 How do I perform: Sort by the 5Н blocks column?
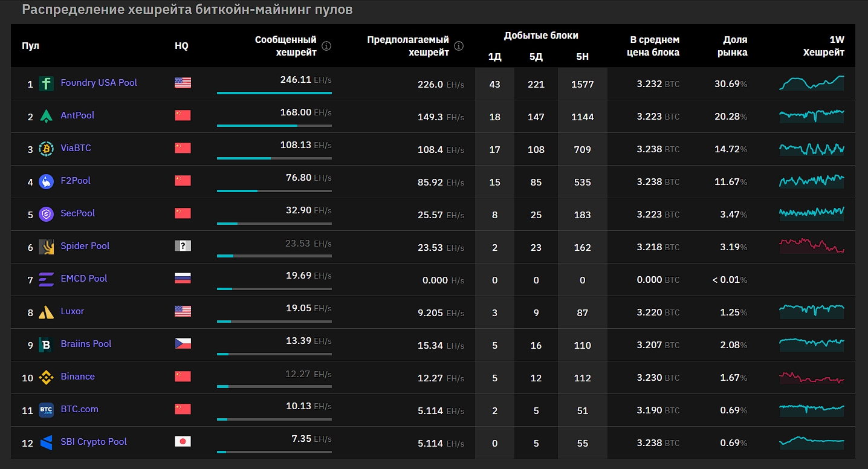click(582, 57)
